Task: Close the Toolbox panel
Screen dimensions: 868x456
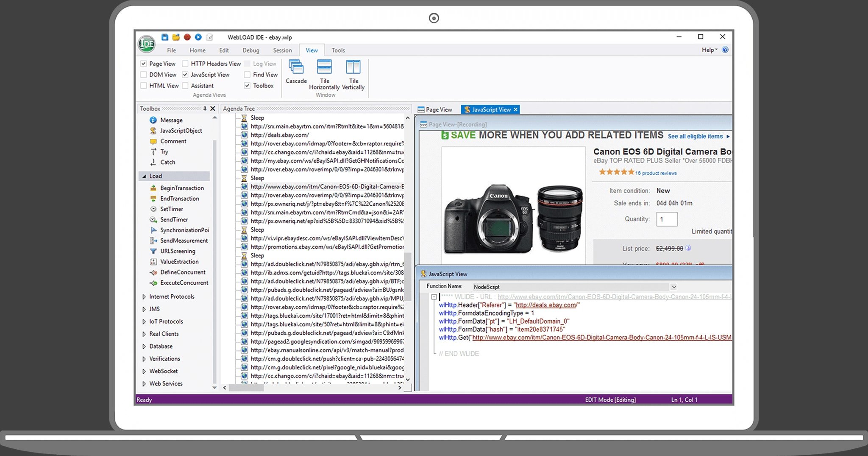Action: (x=213, y=109)
